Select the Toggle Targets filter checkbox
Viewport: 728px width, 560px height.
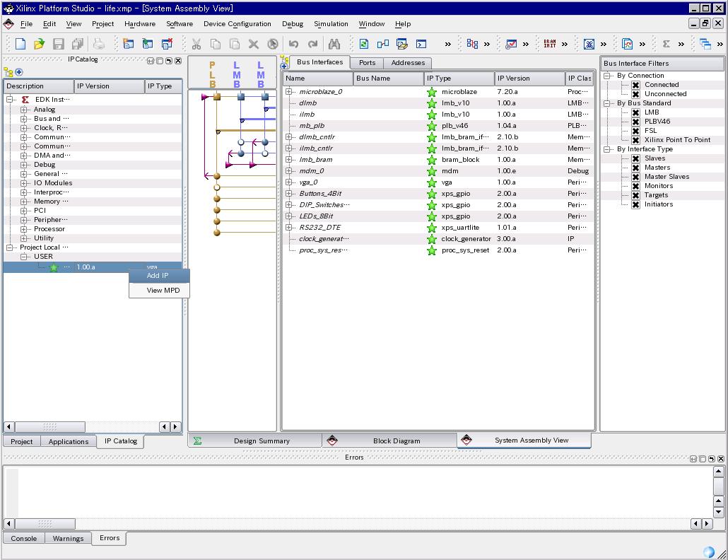coord(635,195)
